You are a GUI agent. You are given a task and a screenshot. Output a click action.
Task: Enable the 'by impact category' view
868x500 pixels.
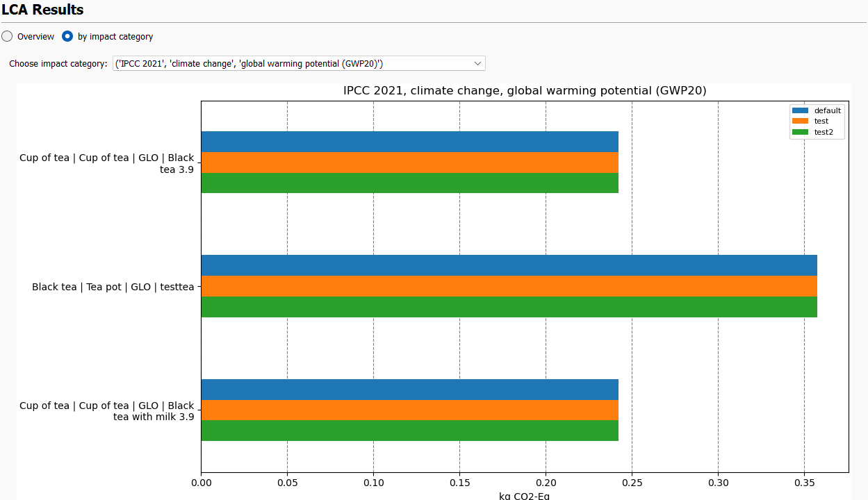click(x=67, y=36)
